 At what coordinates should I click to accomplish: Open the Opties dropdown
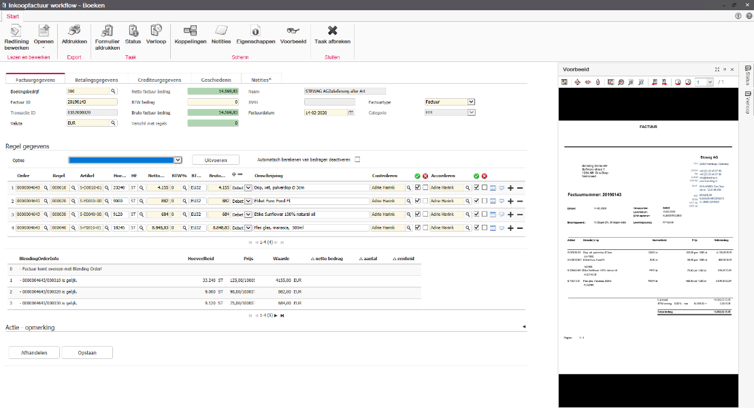click(x=177, y=160)
